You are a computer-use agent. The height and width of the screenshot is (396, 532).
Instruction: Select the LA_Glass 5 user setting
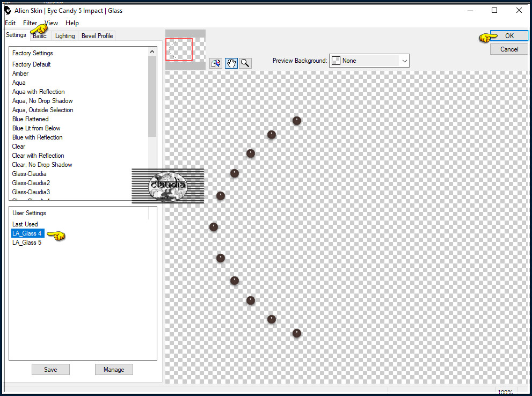27,243
